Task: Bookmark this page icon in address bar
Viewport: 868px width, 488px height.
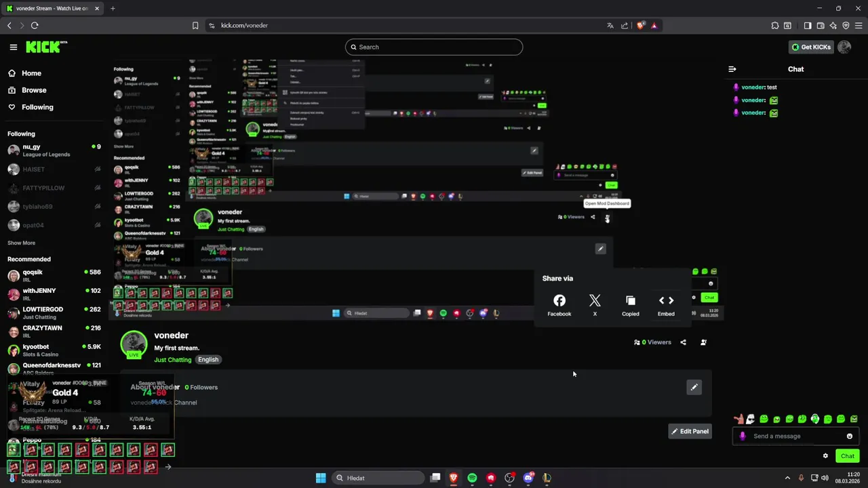Action: click(195, 25)
